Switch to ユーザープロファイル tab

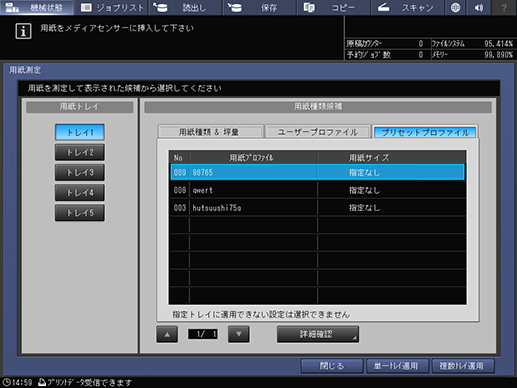[318, 132]
